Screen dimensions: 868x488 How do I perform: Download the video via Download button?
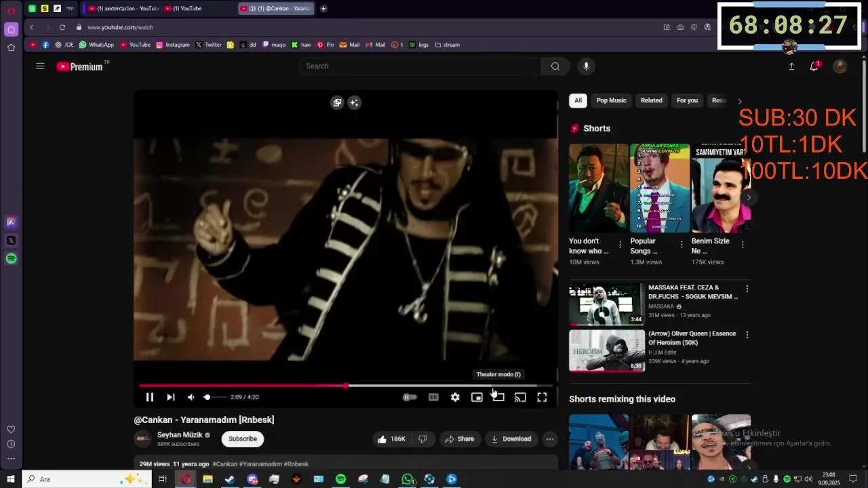click(511, 439)
